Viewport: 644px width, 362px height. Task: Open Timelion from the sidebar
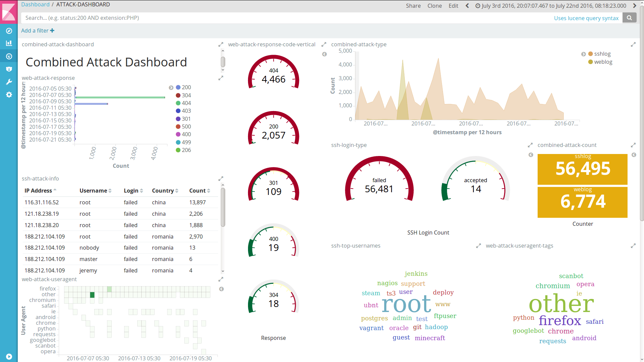point(9,69)
